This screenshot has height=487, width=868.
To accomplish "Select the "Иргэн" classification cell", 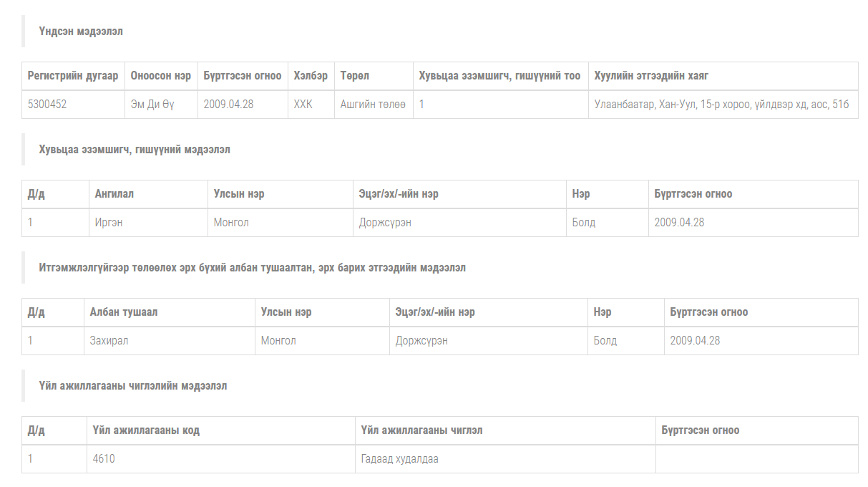I will pos(109,223).
